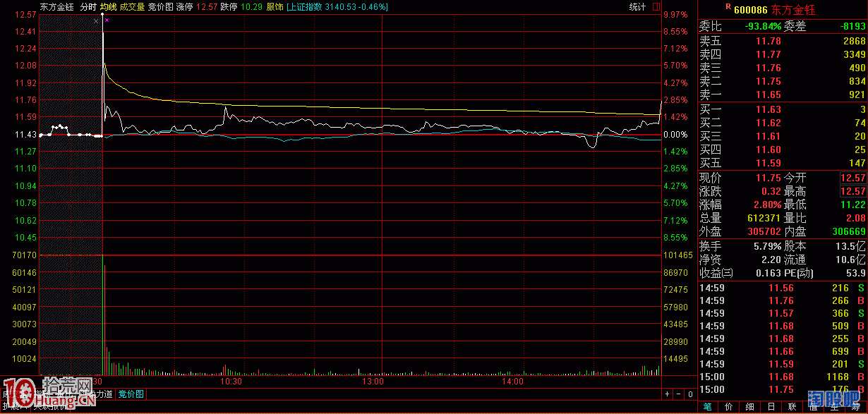The image size is (868, 414).
Task: Select 买一 bid price 11.63
Action: click(x=768, y=109)
